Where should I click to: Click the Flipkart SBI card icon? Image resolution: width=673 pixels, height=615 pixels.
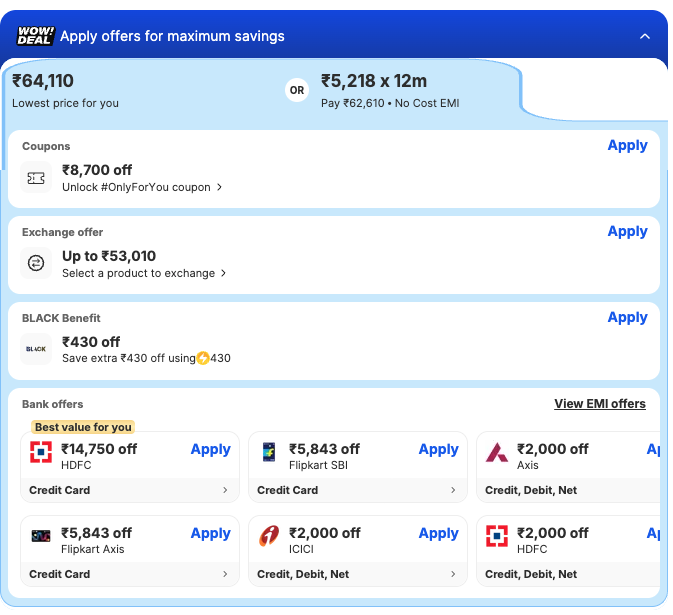pyautogui.click(x=269, y=452)
